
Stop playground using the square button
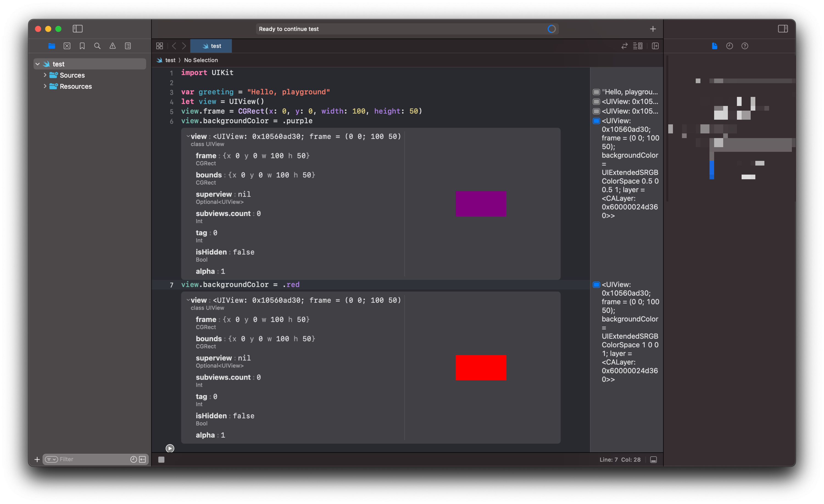(161, 460)
